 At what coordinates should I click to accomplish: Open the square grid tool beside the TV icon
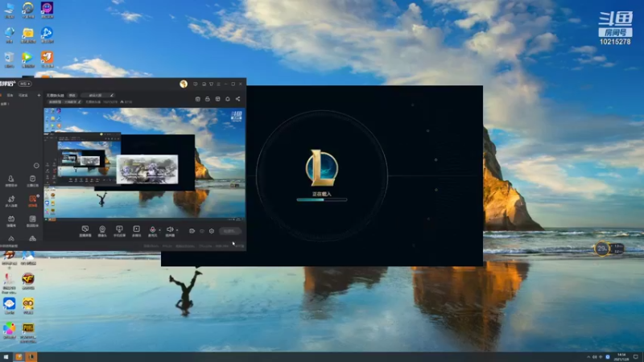click(x=32, y=220)
